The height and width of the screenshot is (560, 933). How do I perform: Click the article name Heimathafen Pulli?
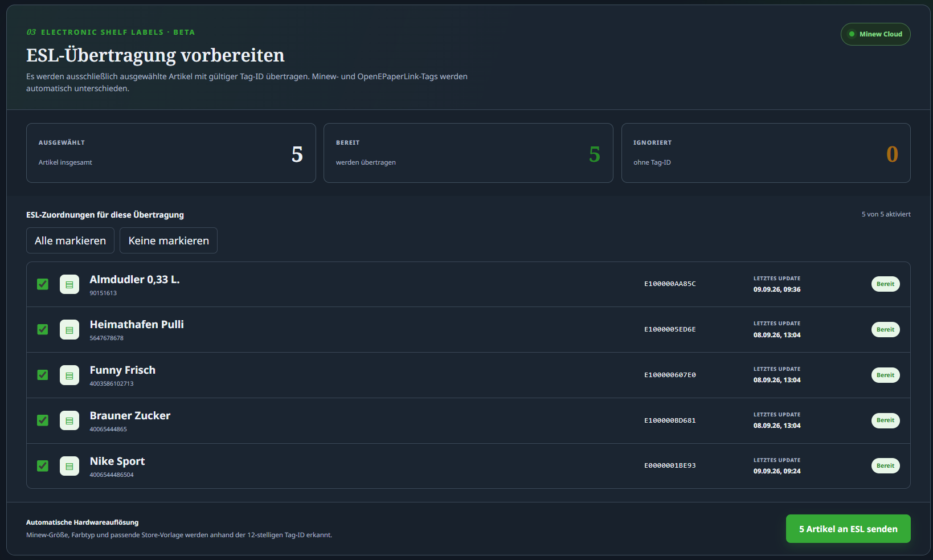pyautogui.click(x=137, y=324)
